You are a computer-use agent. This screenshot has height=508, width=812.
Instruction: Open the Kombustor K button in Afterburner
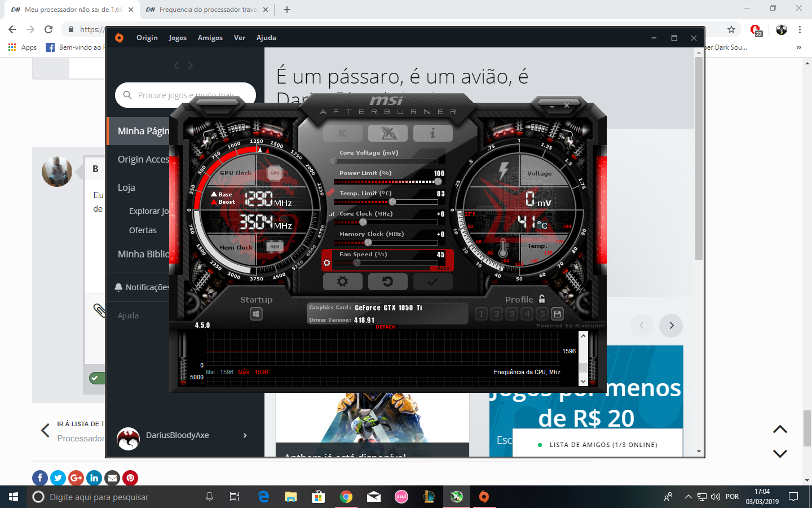click(342, 133)
